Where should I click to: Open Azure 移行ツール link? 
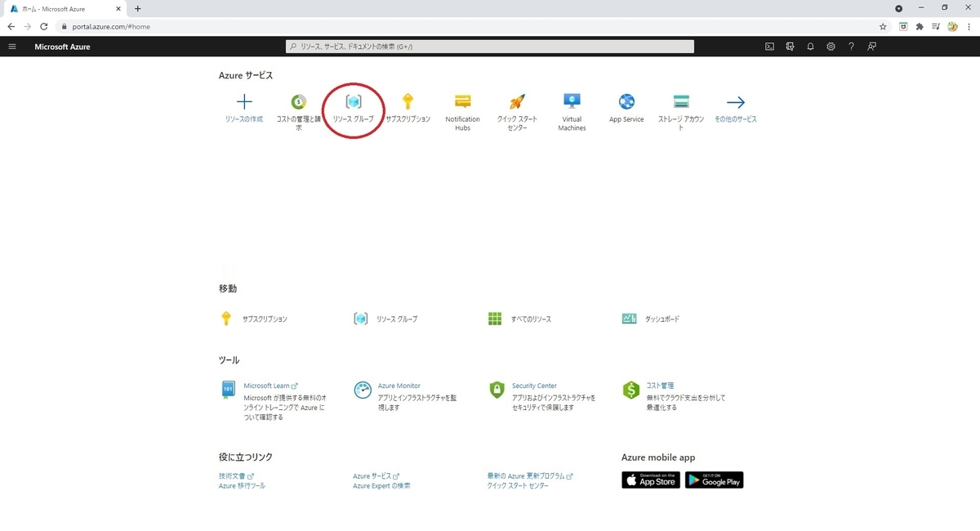[x=242, y=485]
